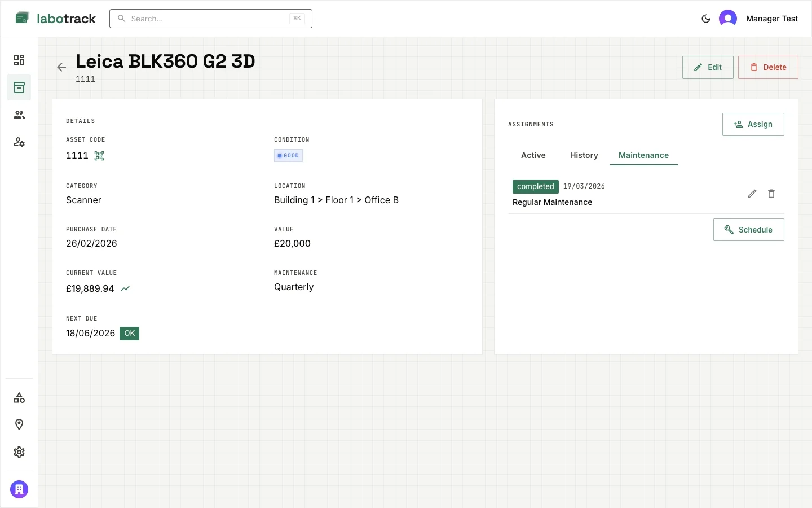This screenshot has height=508, width=812.
Task: Click the current value £19,889.94
Action: click(90, 288)
